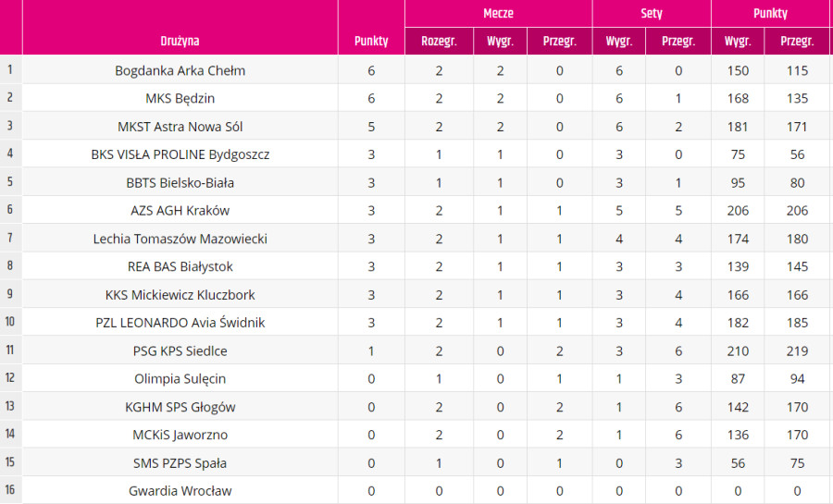Open Bogdanka Arka Chełm team link

tap(180, 70)
